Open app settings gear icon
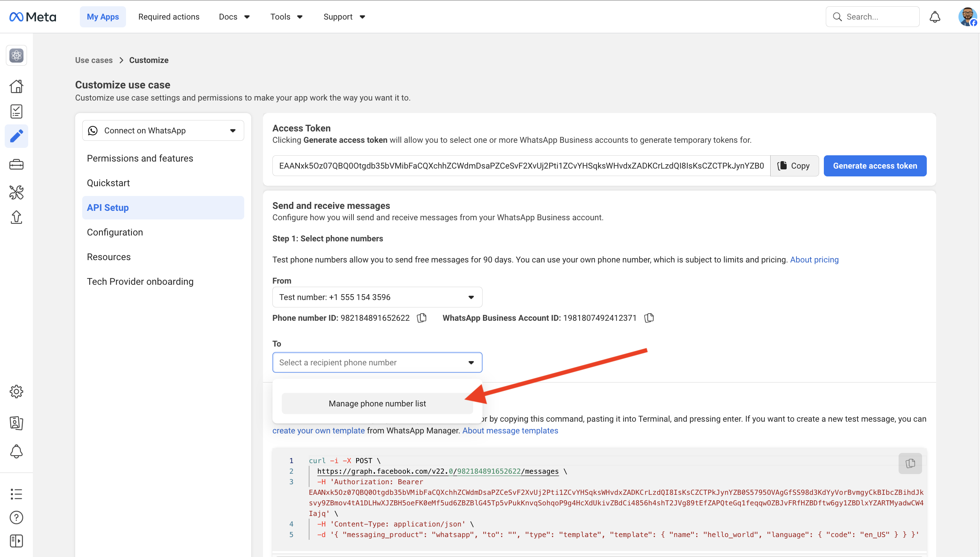Screen dimensions: 980x557 click(16, 391)
